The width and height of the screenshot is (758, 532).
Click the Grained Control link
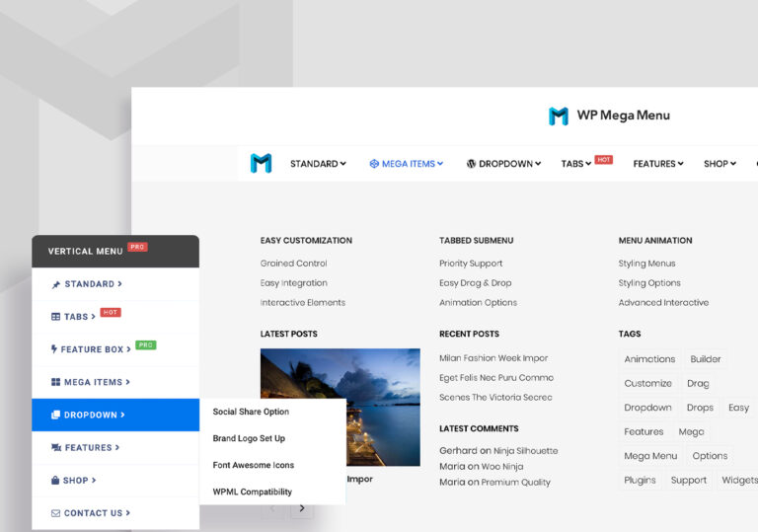293,264
